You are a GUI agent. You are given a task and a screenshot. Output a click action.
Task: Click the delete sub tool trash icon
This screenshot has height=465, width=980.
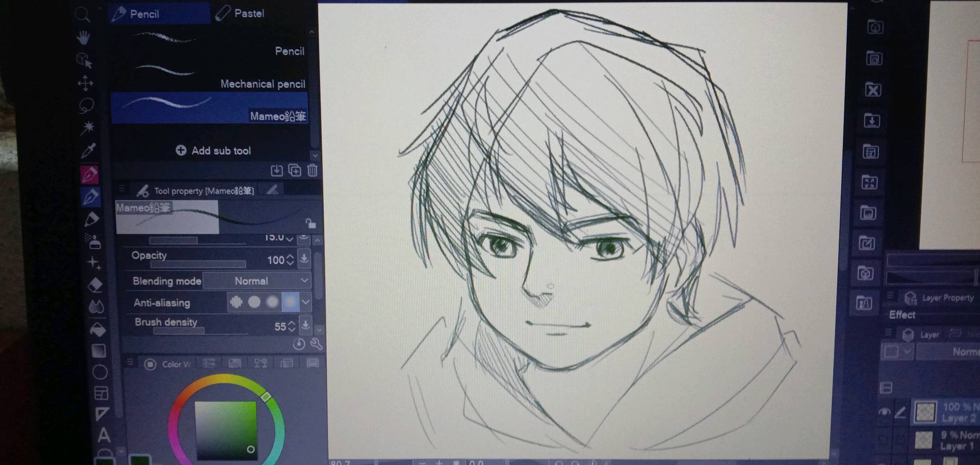312,171
